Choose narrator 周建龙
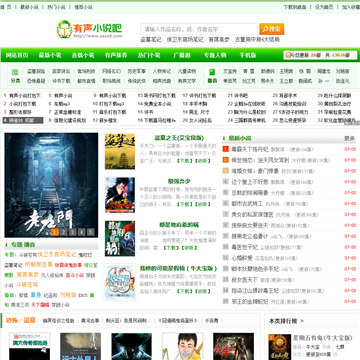The width and height of the screenshot is (360, 360). 324,71
